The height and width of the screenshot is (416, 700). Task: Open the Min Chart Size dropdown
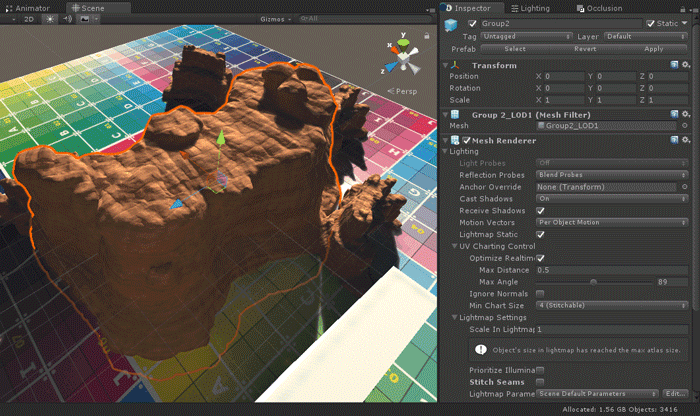click(x=612, y=305)
